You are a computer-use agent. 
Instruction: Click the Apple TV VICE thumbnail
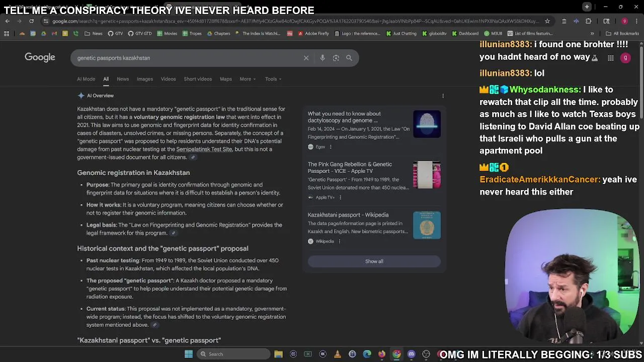point(427,174)
